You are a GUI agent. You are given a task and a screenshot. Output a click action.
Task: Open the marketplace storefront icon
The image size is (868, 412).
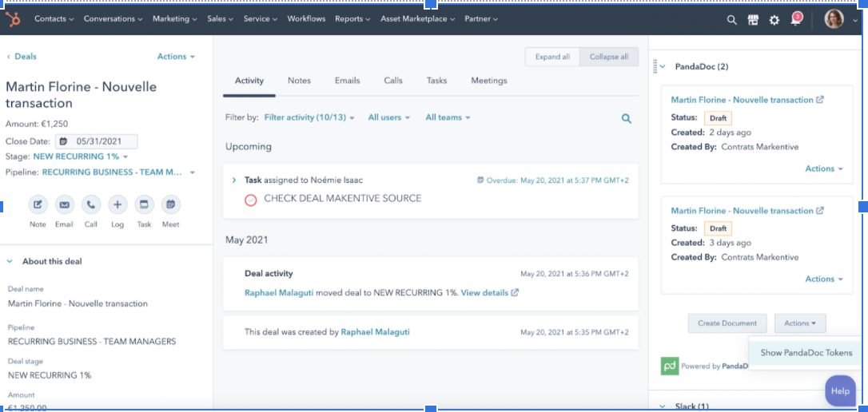(x=753, y=20)
